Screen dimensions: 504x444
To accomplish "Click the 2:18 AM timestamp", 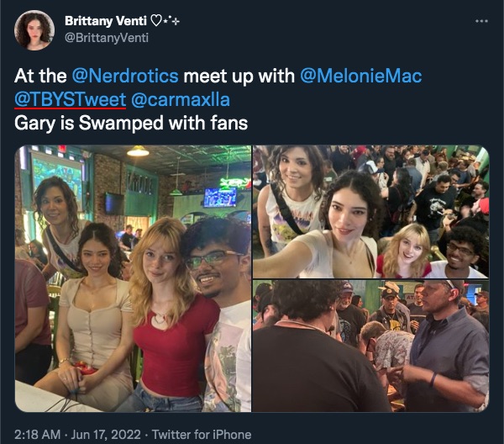I will (x=37, y=435).
